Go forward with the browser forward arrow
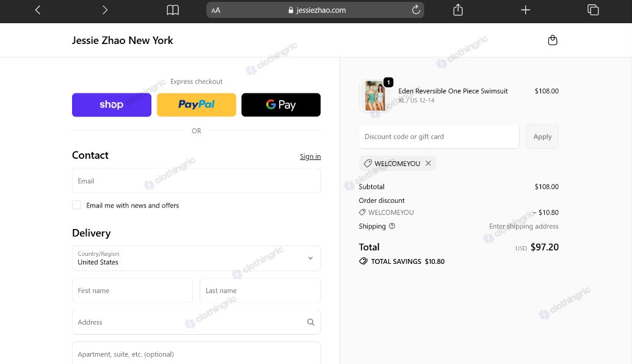 click(105, 10)
